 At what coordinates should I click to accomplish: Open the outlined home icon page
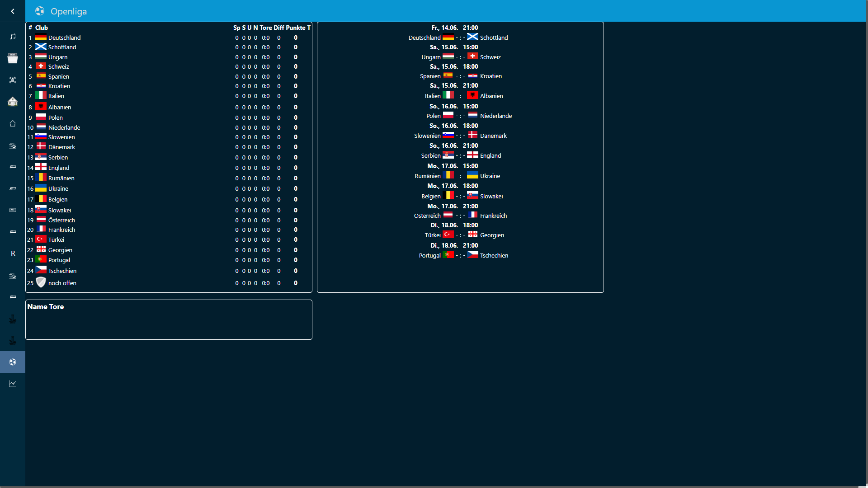pyautogui.click(x=13, y=123)
